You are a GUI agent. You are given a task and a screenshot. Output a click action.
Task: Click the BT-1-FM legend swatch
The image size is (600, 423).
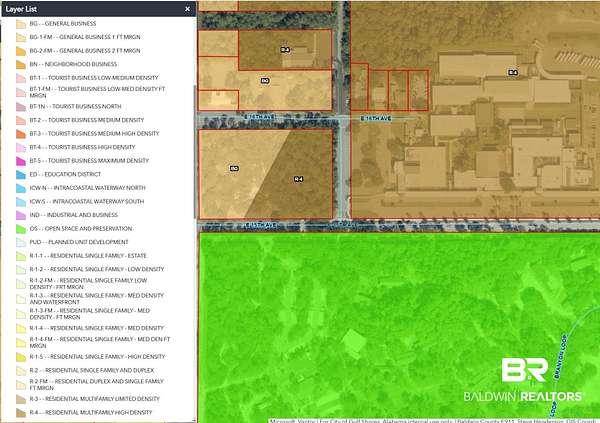[21, 92]
